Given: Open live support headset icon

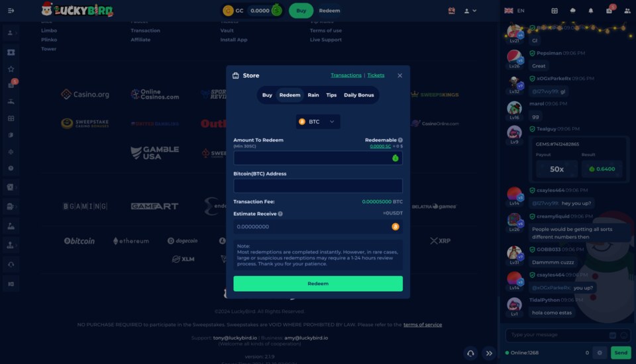Looking at the screenshot, I should click(x=470, y=353).
